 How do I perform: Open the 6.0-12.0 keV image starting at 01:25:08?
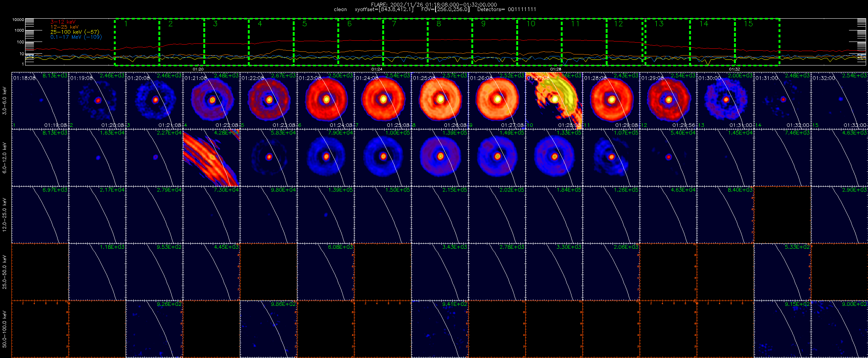pos(440,157)
